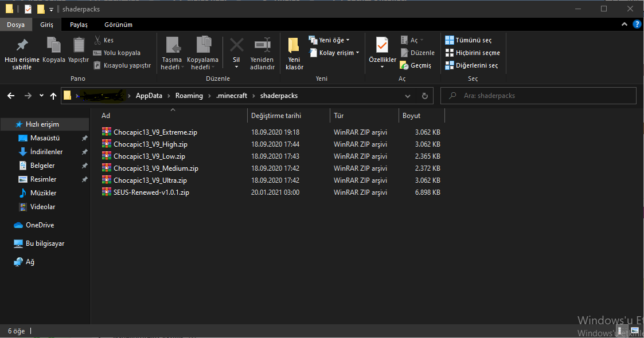
Task: Expand the address bar history dropdown
Action: (408, 96)
